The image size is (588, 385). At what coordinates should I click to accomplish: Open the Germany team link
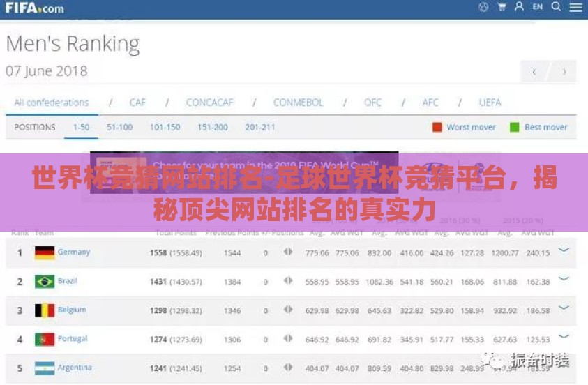tap(74, 252)
